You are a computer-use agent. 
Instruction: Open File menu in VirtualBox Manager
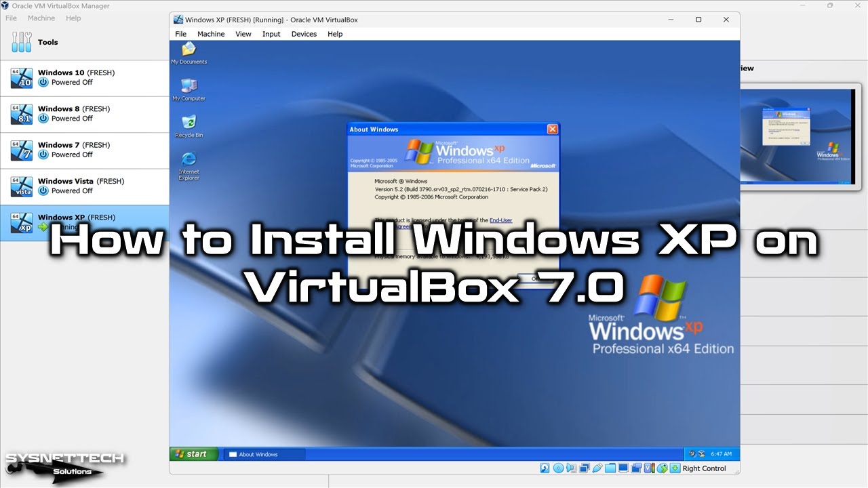tap(11, 18)
